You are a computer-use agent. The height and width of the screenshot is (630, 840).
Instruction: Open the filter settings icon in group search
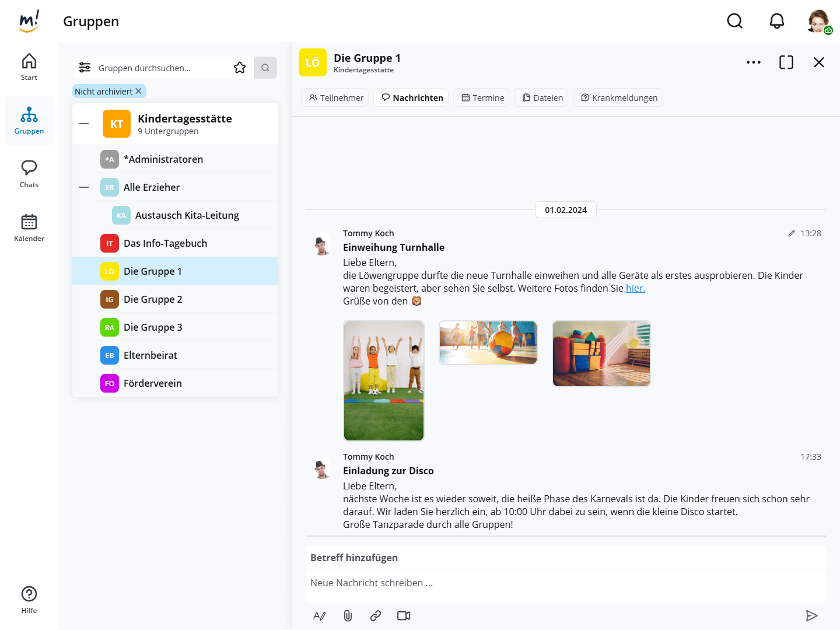point(85,68)
